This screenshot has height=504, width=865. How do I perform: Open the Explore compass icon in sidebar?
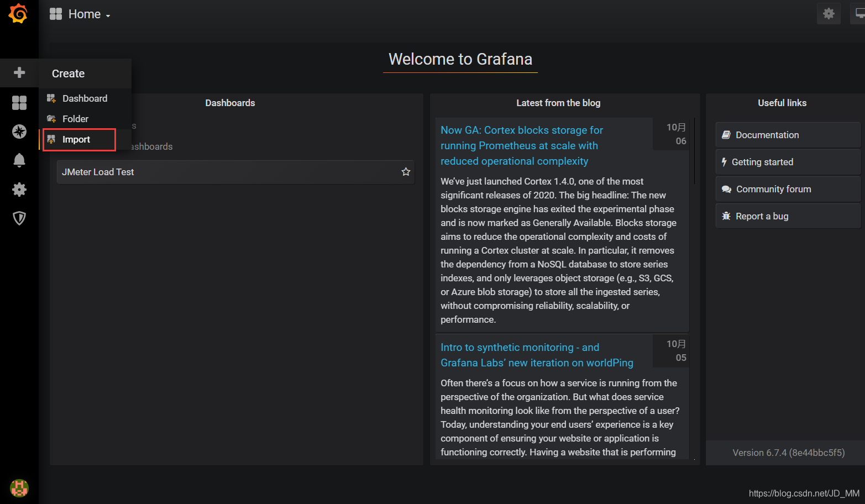pyautogui.click(x=19, y=132)
